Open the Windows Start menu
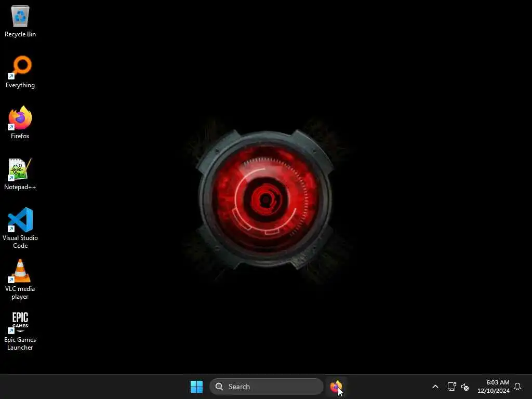532x399 pixels. coord(196,387)
